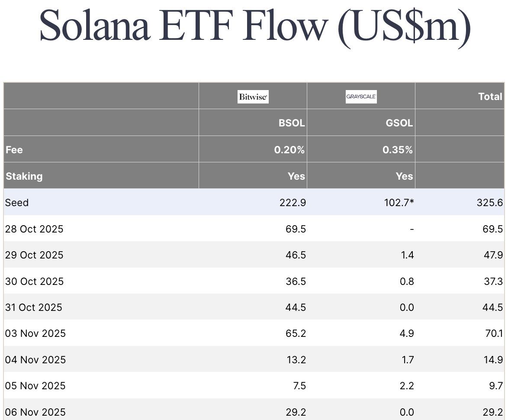Select the Seed row label

17,202
